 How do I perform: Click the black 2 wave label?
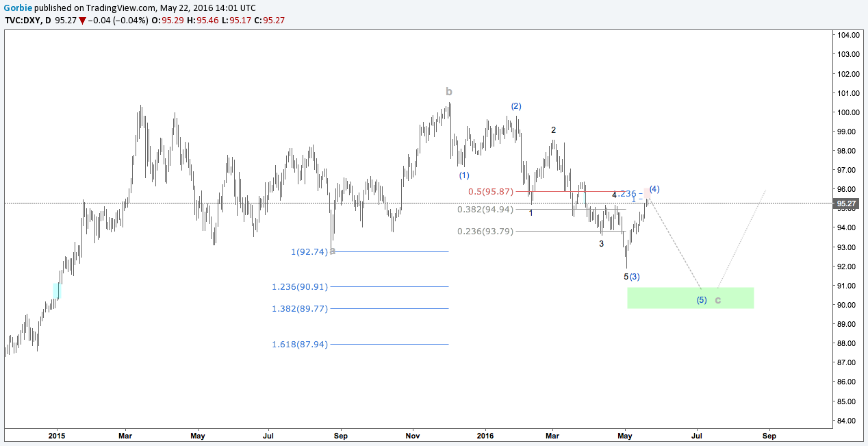tap(553, 129)
